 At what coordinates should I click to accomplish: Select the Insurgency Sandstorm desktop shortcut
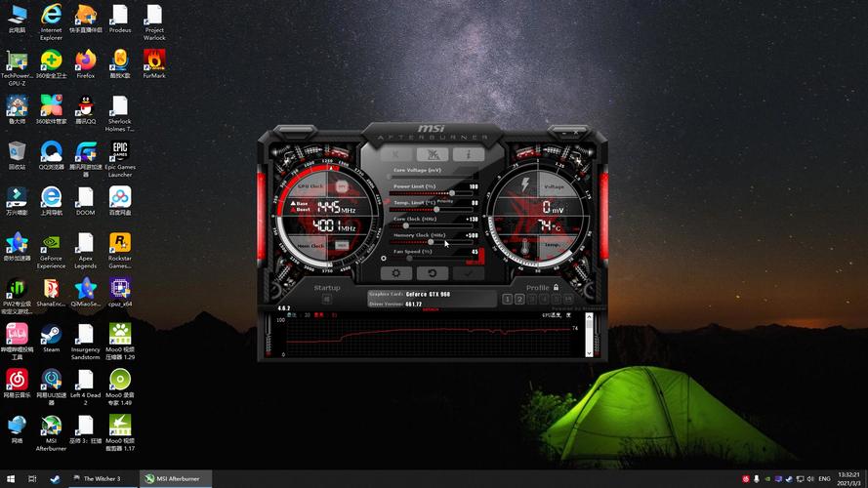click(85, 342)
